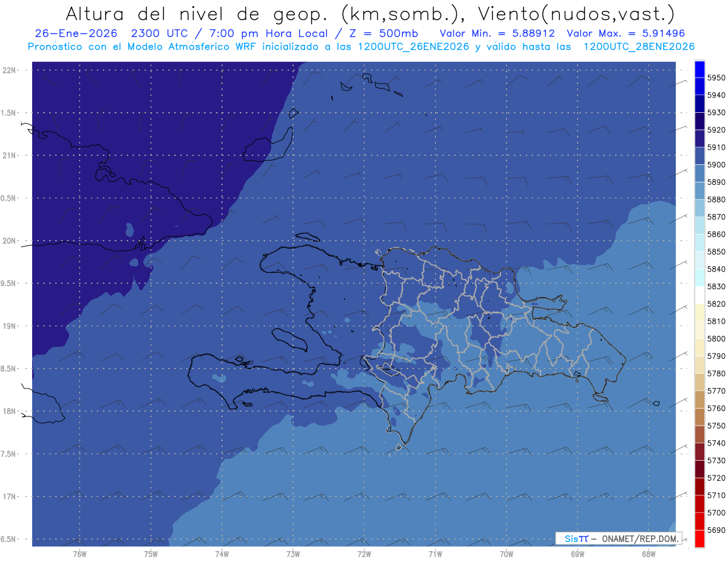728x562 pixels.
Task: Click the '22N' latitude label
Action: (x=10, y=70)
